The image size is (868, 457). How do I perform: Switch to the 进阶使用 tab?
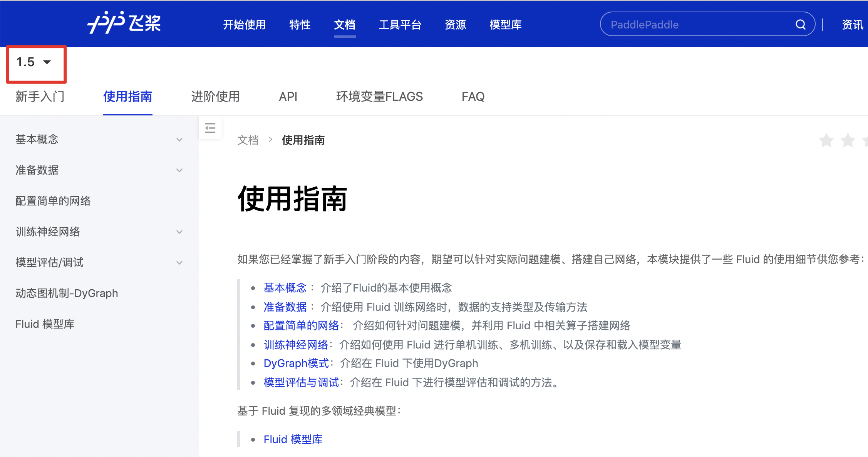pos(215,97)
